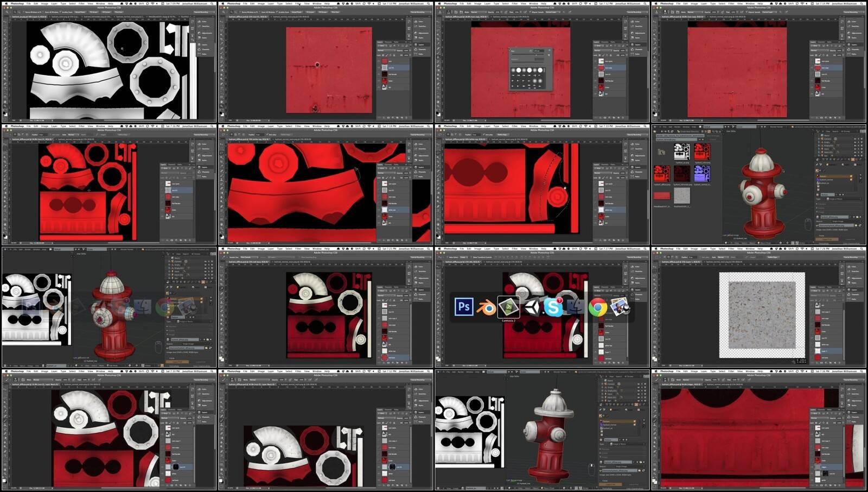Select the Finder icon in the app switcher
The image size is (868, 492).
point(576,307)
